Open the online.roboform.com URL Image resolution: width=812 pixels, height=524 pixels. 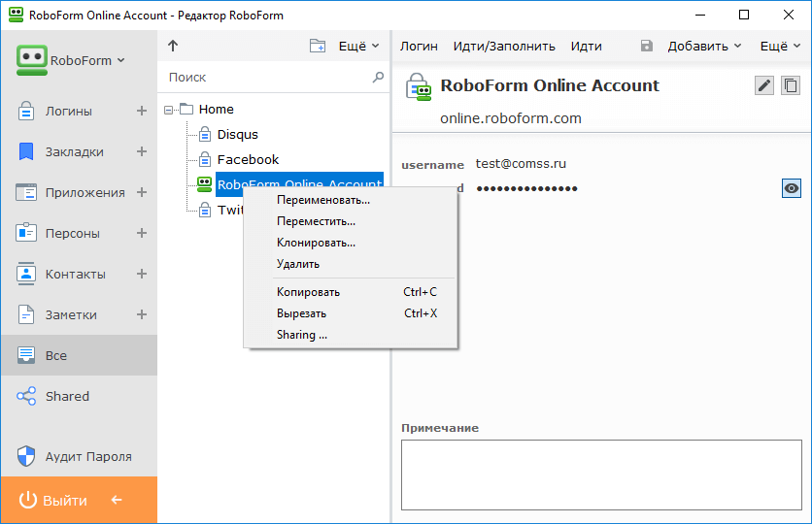pos(511,118)
